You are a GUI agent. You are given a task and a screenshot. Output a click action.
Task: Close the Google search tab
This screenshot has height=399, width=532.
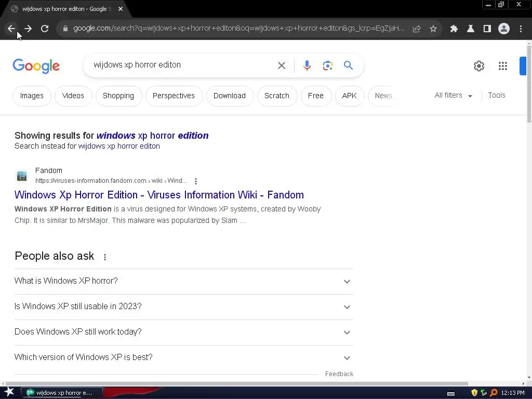tap(121, 9)
